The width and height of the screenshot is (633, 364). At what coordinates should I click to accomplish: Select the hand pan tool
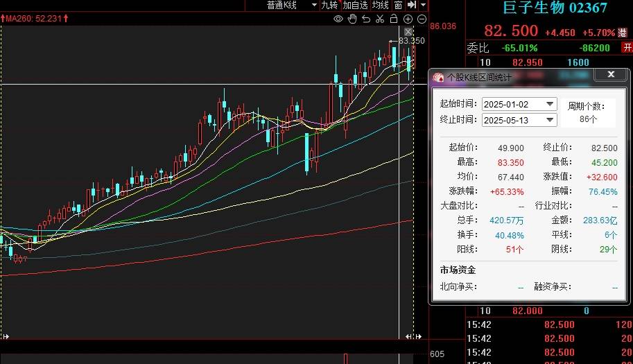352,19
